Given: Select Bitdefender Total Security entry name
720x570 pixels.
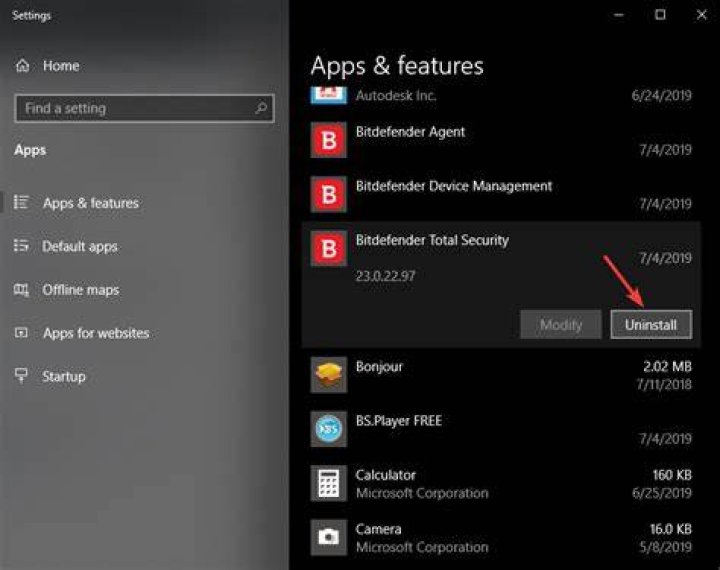Looking at the screenshot, I should click(x=432, y=240).
